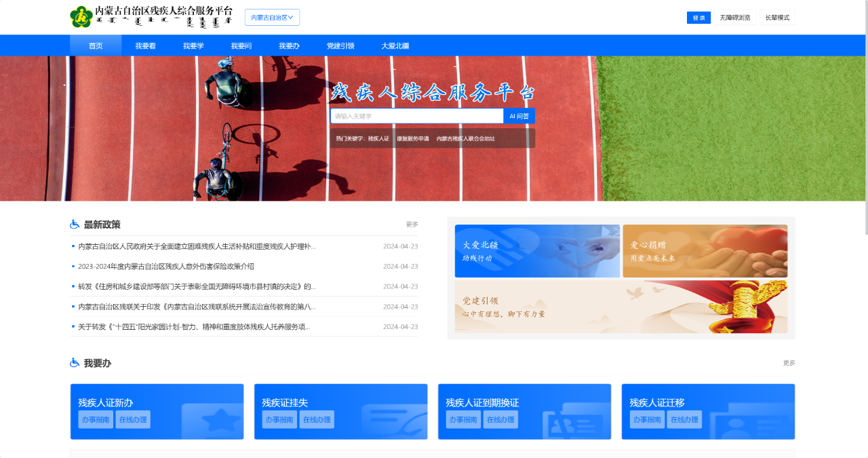The height and width of the screenshot is (458, 868).
Task: Select the 我要看 navigation tab
Action: (x=145, y=46)
